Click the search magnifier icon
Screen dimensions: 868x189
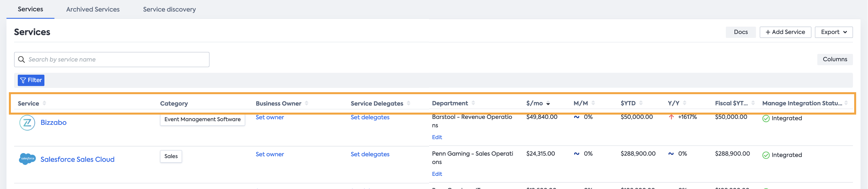coord(22,60)
